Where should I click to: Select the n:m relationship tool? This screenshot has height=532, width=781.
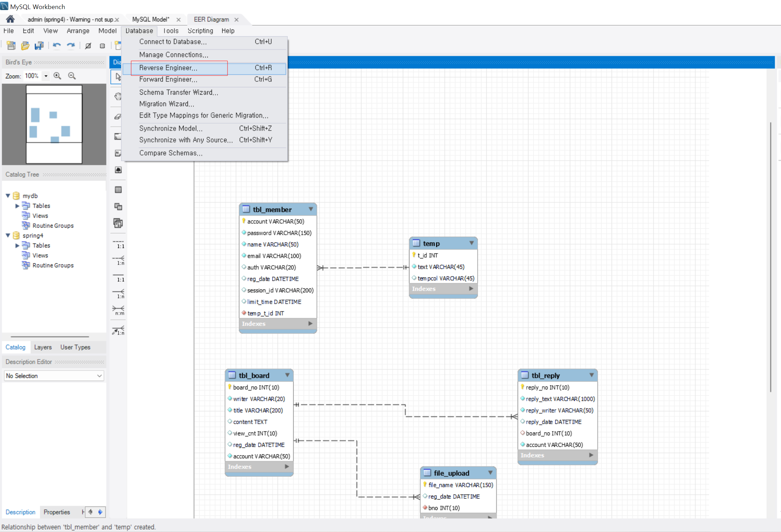pyautogui.click(x=118, y=310)
